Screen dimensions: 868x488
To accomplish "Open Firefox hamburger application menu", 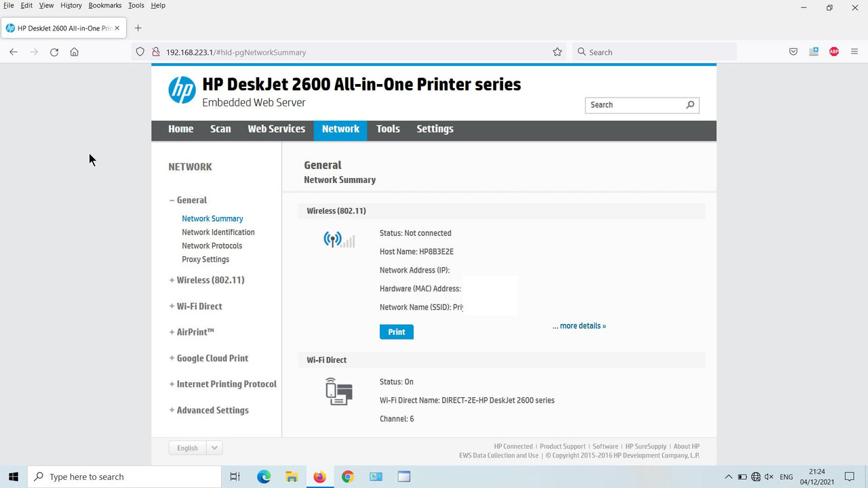I will point(854,52).
